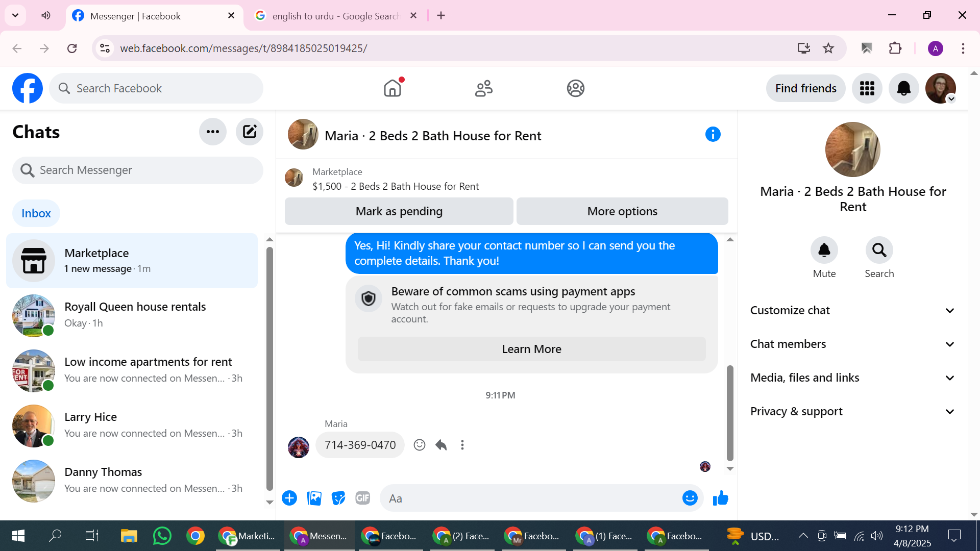Open WhatsApp from the taskbar

(162, 536)
